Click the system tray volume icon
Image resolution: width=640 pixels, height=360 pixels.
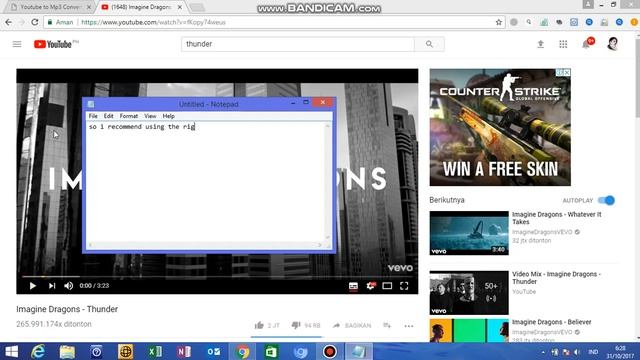(x=577, y=352)
